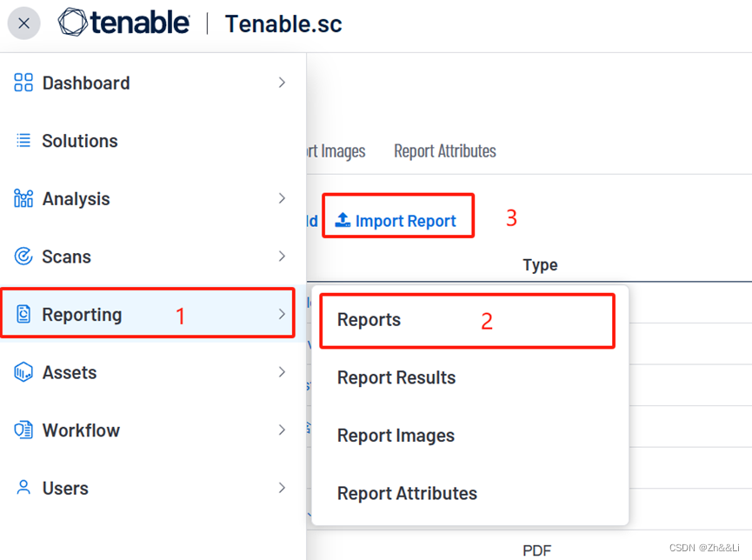Select the Reporting document icon

click(23, 314)
